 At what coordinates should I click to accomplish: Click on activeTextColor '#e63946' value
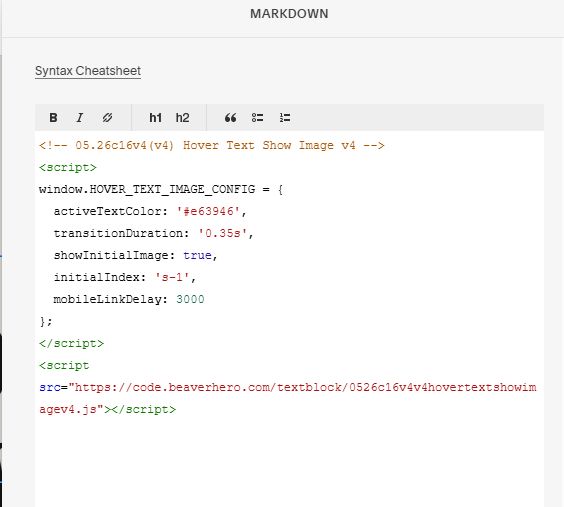pos(208,211)
